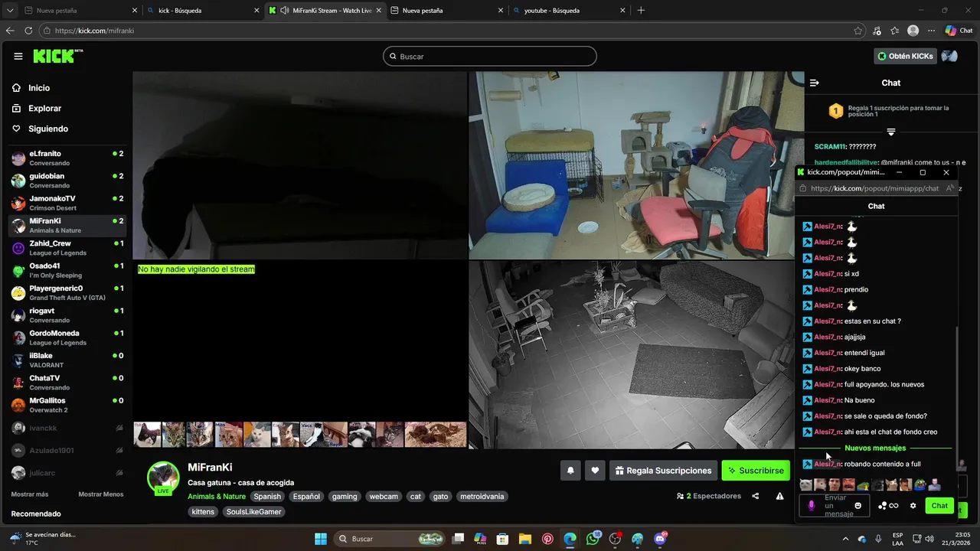Show hidden system tray icons chevron
Image resolution: width=980 pixels, height=551 pixels.
click(846, 539)
